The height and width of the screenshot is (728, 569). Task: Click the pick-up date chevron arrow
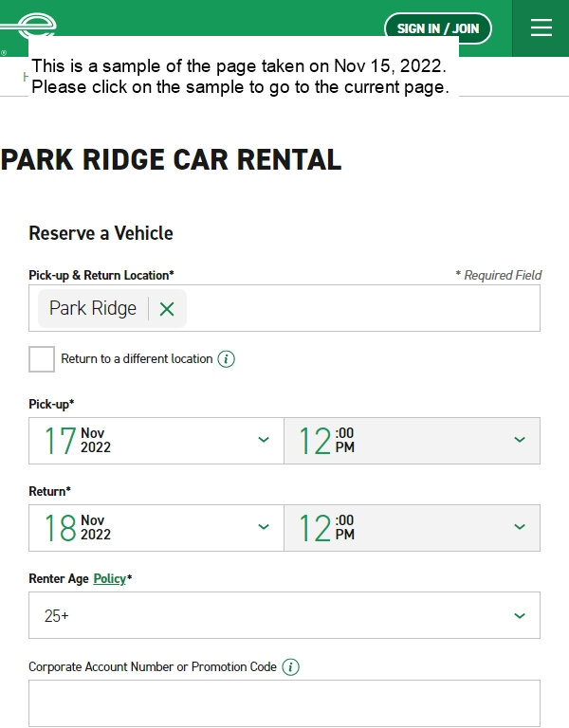pos(264,440)
